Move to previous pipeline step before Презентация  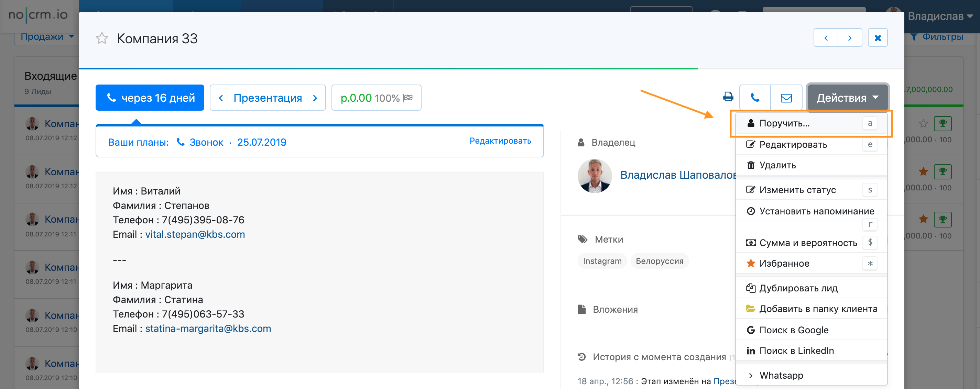pyautogui.click(x=221, y=98)
